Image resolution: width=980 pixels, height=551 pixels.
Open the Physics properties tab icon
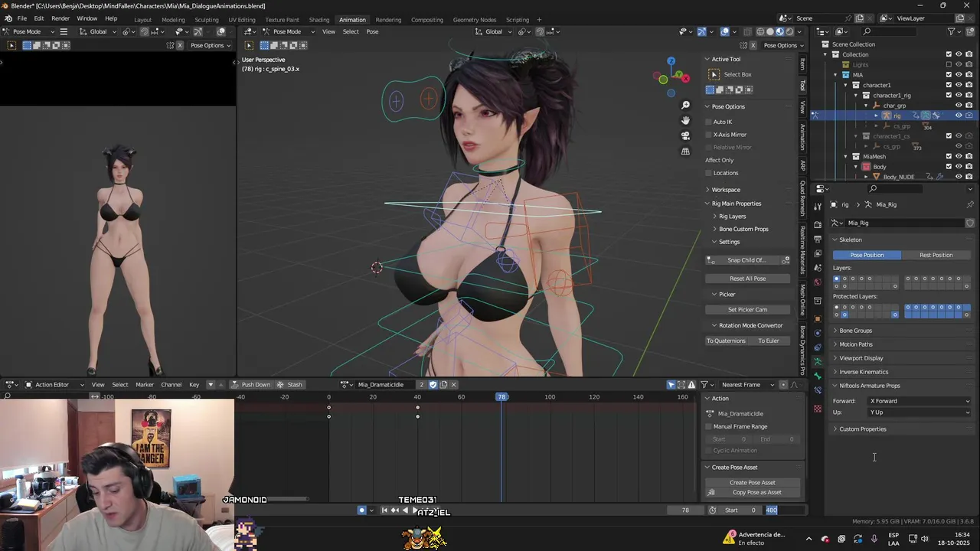pos(818,334)
